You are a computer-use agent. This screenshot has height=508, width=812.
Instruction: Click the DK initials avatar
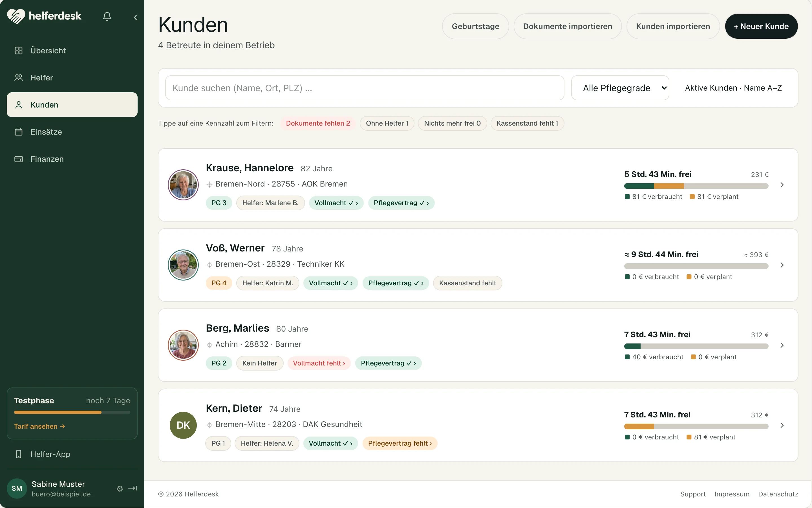(183, 425)
